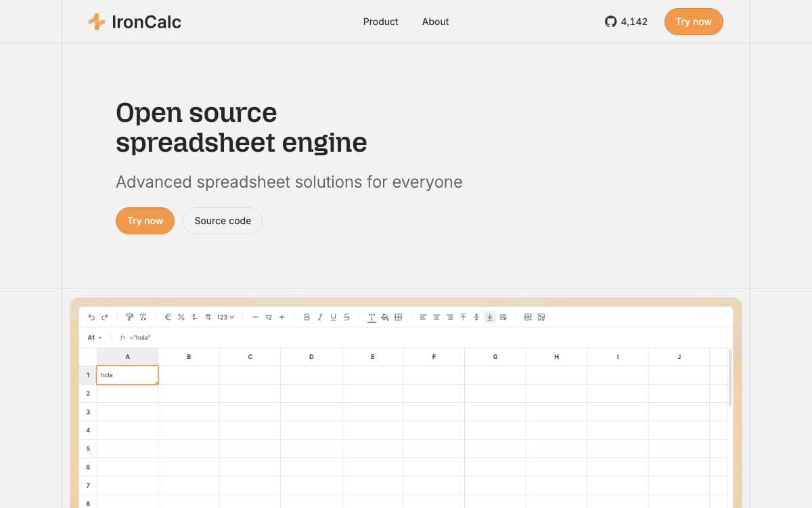This screenshot has height=508, width=812.
Task: Select row 7 header
Action: click(x=88, y=486)
